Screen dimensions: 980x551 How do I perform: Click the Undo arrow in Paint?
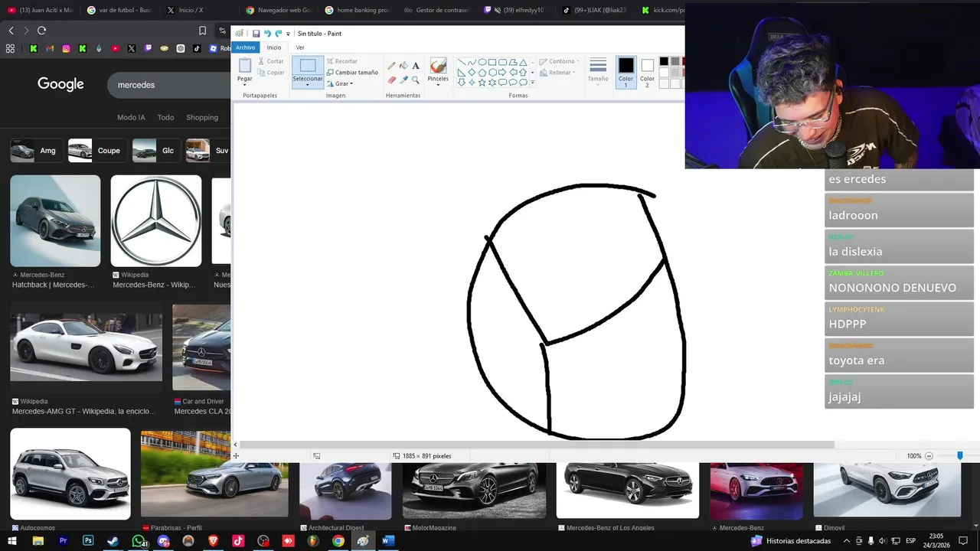[267, 34]
